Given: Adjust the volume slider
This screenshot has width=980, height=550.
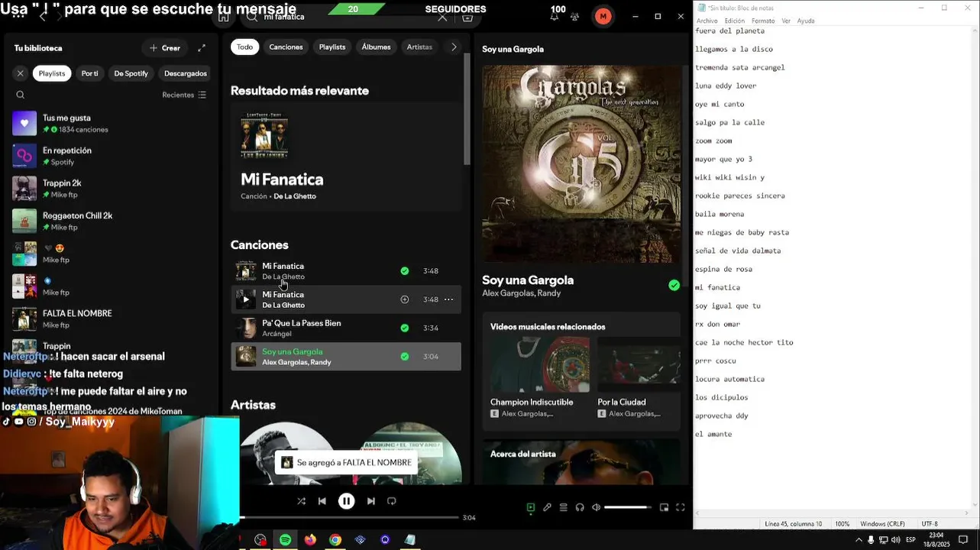Looking at the screenshot, I should pyautogui.click(x=627, y=507).
